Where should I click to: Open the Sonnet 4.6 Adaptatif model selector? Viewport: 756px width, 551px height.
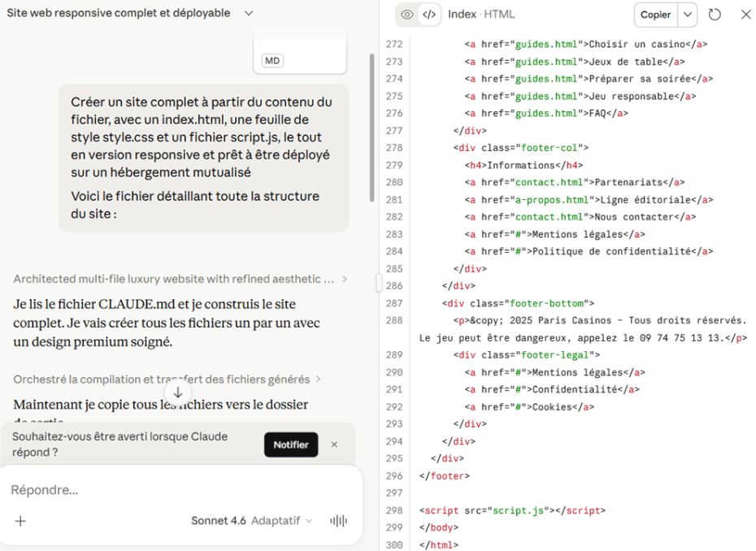click(251, 521)
